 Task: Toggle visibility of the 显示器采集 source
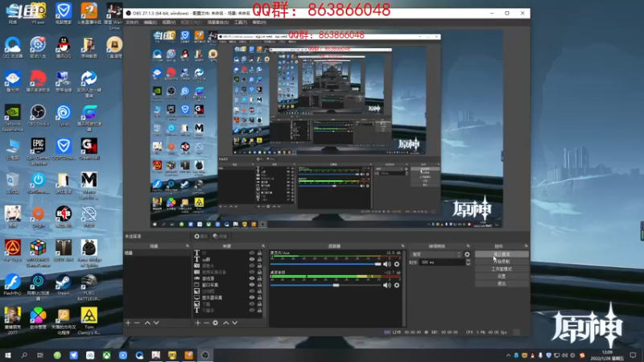(x=252, y=298)
